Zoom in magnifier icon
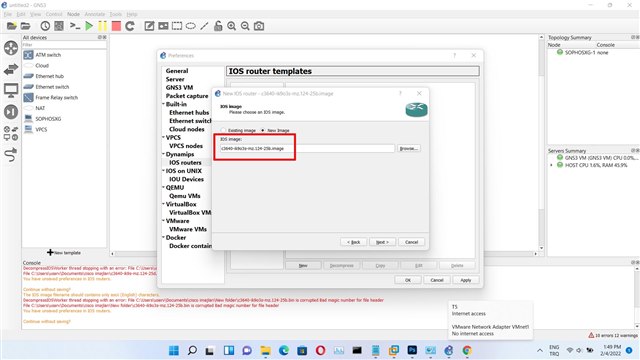 coord(231,26)
